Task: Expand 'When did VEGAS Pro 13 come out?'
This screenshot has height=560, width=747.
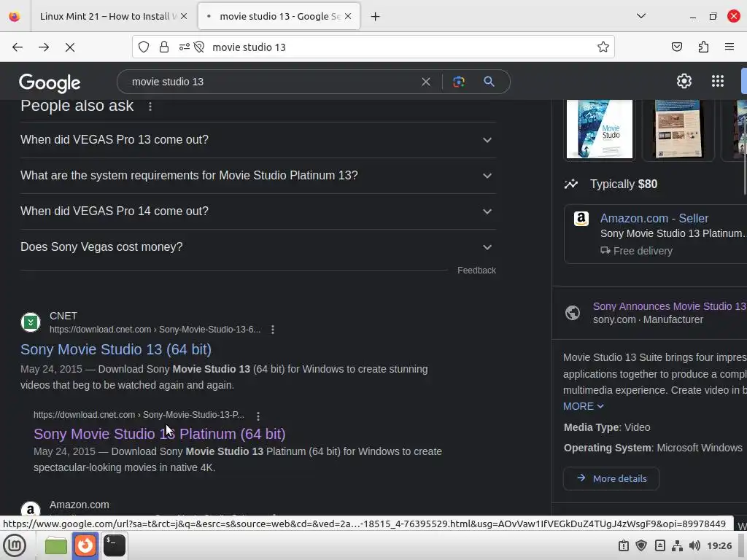Action: pyautogui.click(x=258, y=140)
